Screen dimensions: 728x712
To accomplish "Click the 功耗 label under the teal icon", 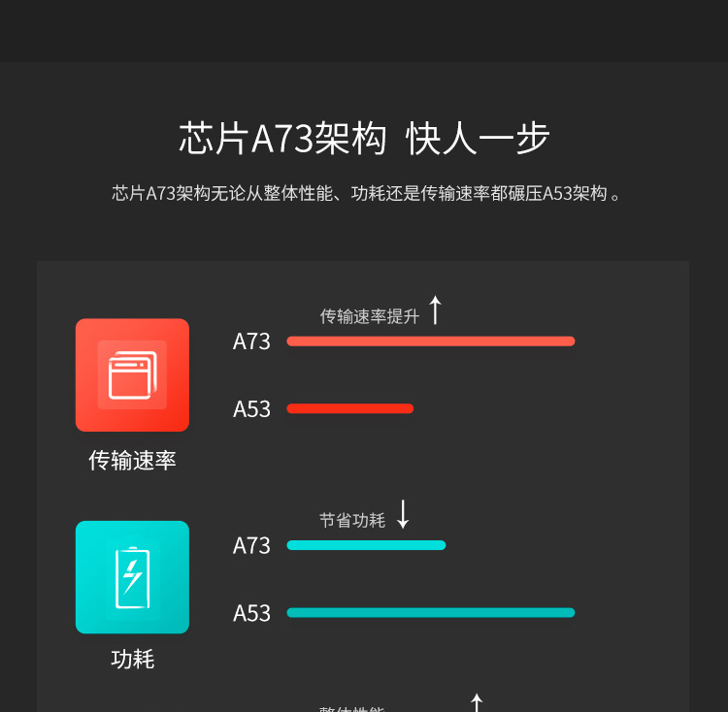I will tap(132, 659).
